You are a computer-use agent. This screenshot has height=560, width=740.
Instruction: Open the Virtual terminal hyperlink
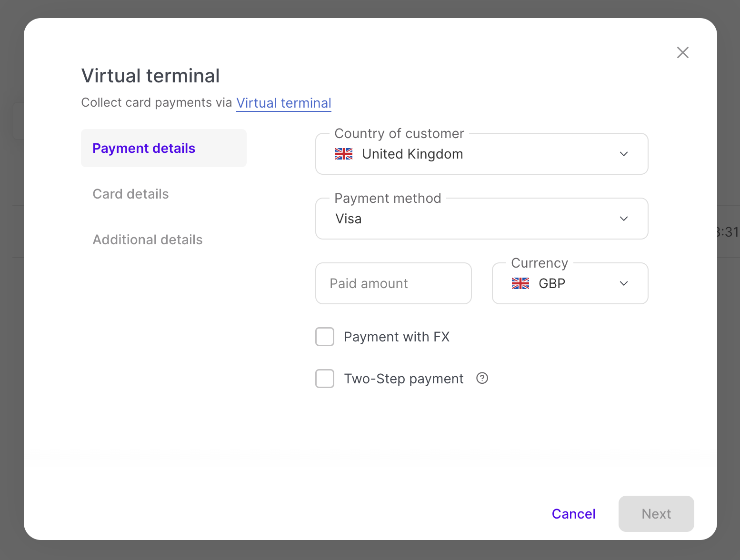pyautogui.click(x=283, y=103)
